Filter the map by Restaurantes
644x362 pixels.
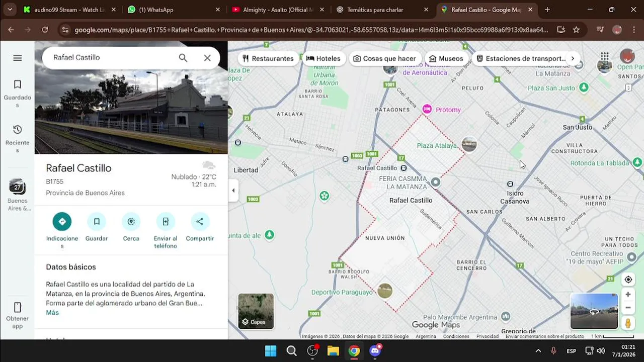coord(268,58)
